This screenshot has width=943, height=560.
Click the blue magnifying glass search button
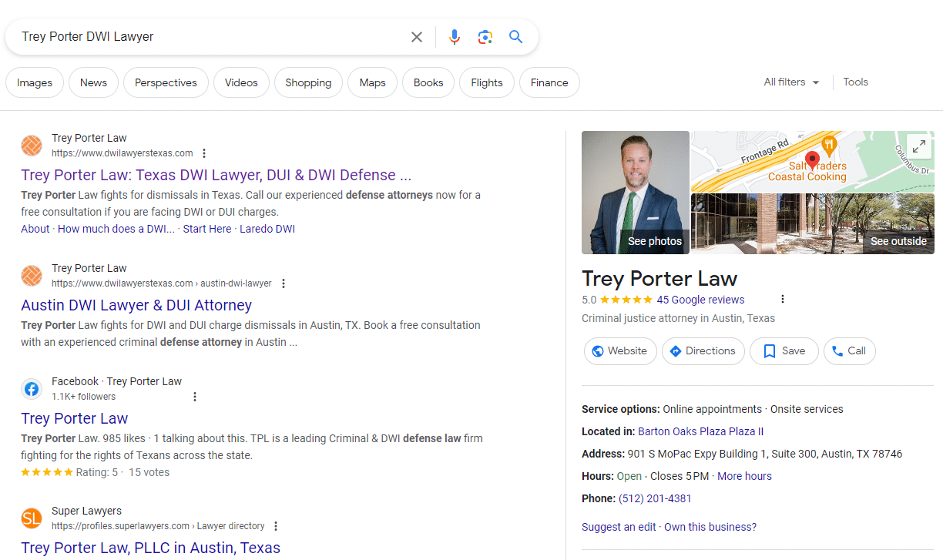[516, 37]
